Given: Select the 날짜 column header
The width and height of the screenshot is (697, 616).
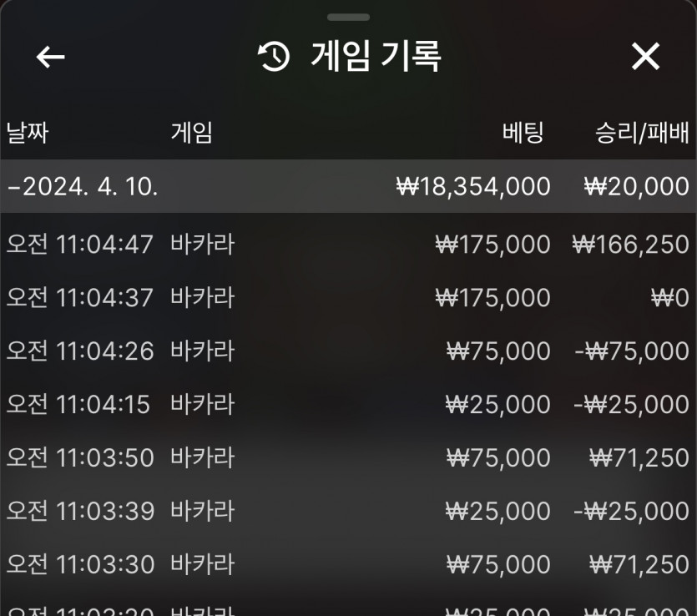Looking at the screenshot, I should pyautogui.click(x=28, y=133).
